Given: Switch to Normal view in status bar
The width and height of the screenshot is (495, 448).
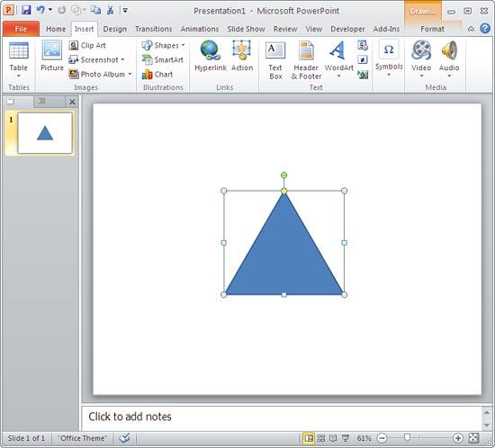Looking at the screenshot, I should 309,438.
